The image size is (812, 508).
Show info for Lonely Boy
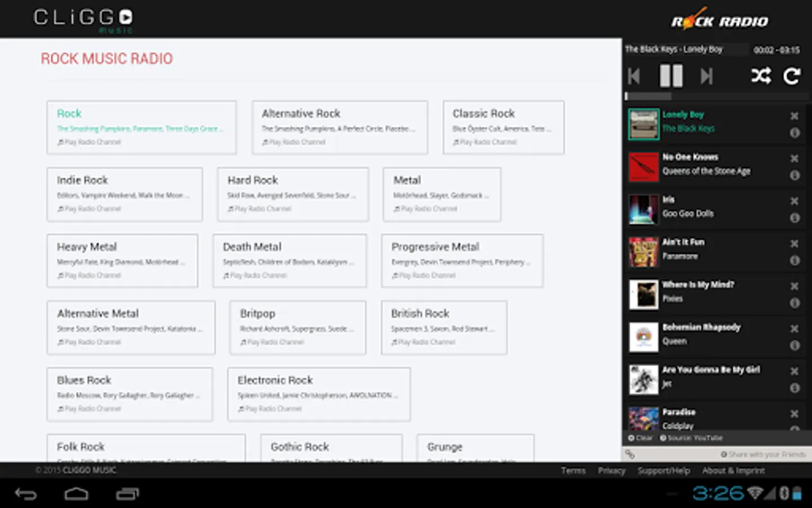tap(795, 133)
